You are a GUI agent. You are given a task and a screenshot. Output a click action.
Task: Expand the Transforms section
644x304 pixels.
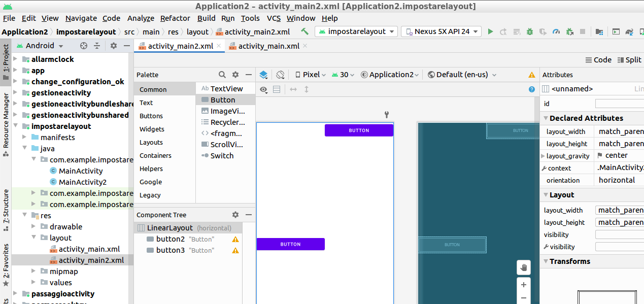point(546,261)
